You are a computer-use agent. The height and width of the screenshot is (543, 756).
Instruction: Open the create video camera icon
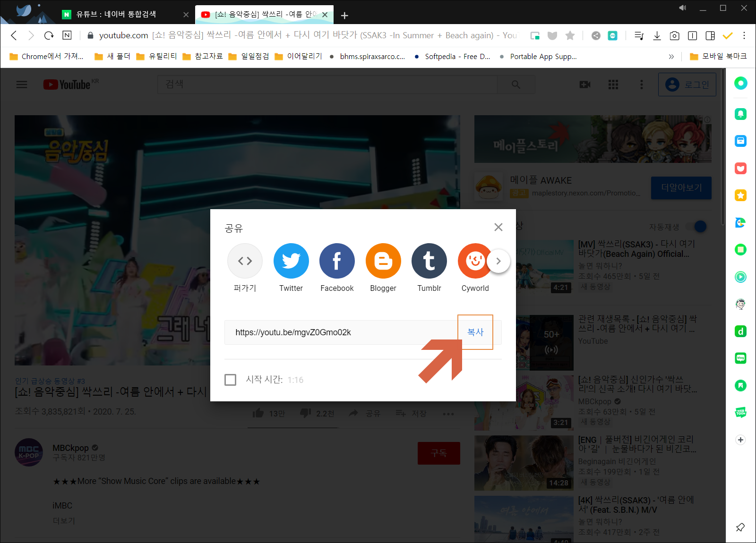coord(585,85)
